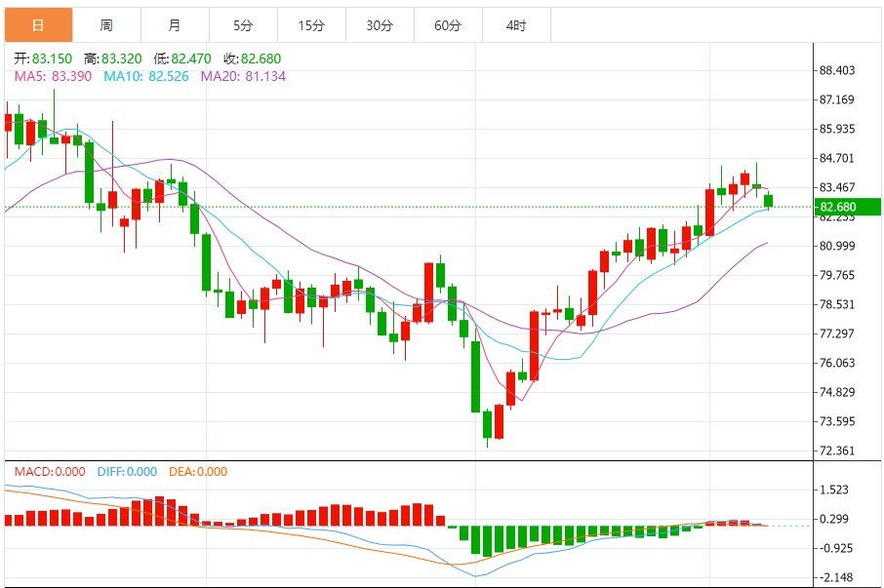
Task: Click the 88.403 price axis label
Action: (x=836, y=70)
